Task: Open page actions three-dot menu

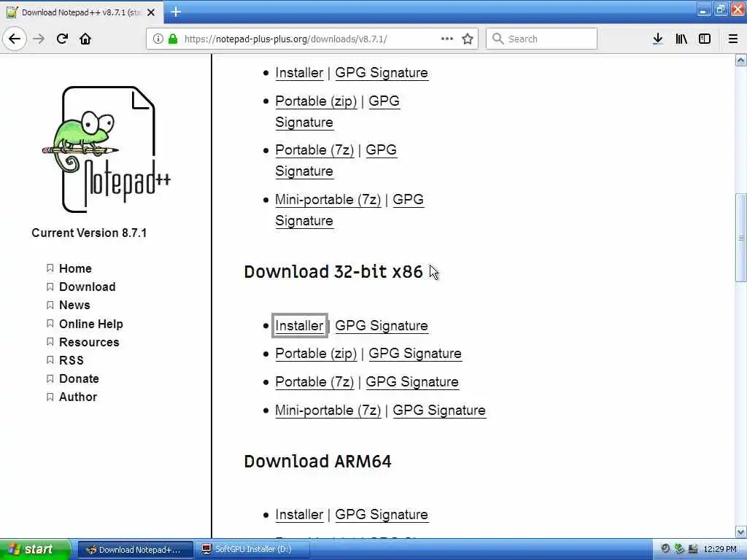Action: click(x=447, y=39)
